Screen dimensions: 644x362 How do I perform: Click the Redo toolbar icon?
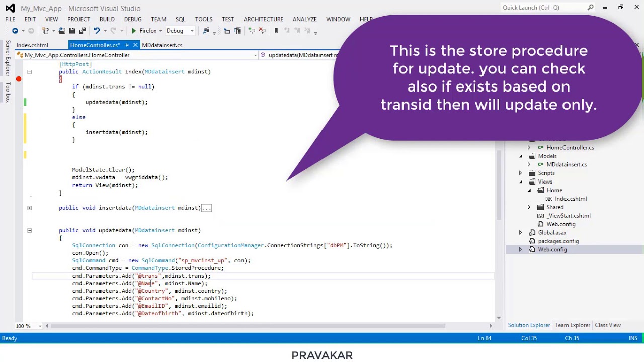(113, 31)
